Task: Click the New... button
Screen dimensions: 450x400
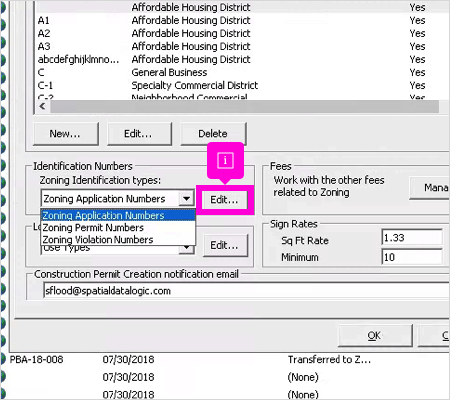Action: pos(66,134)
